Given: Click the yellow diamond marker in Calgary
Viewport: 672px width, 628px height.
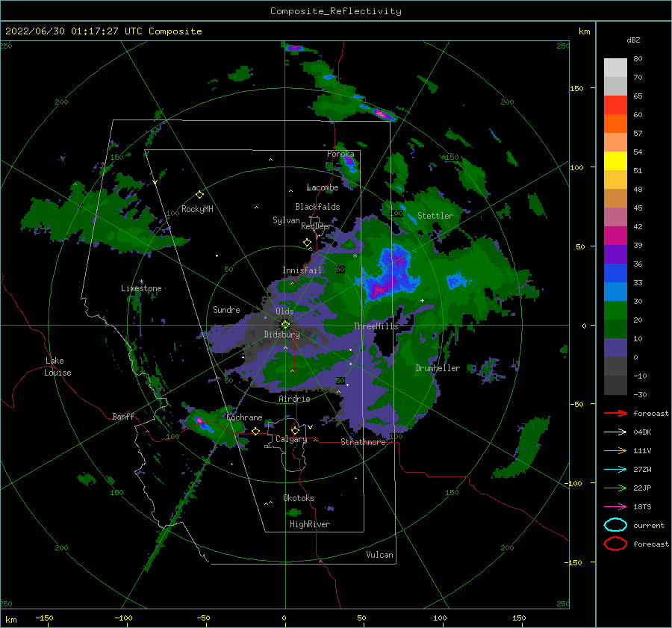Looking at the screenshot, I should tap(295, 430).
